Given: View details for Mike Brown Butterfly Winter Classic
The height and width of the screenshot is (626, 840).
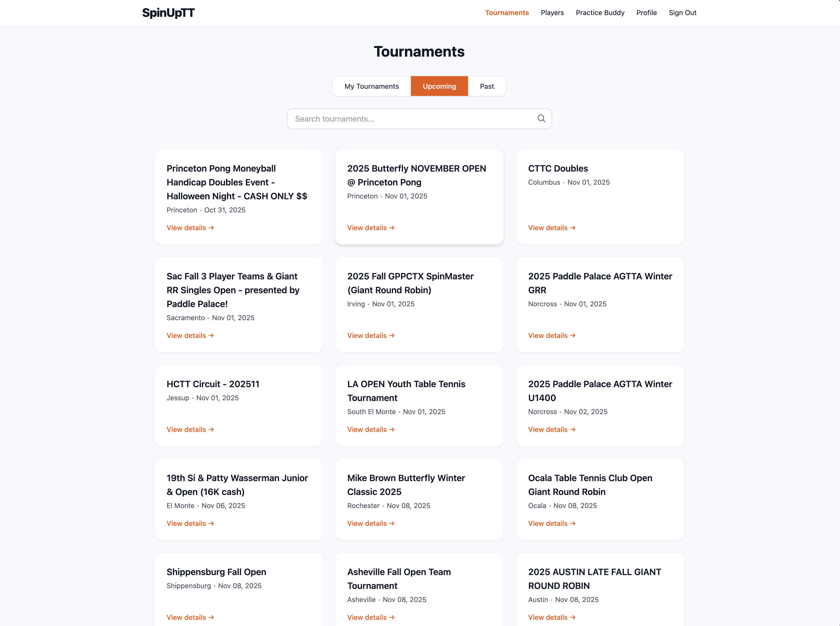Looking at the screenshot, I should click(371, 523).
